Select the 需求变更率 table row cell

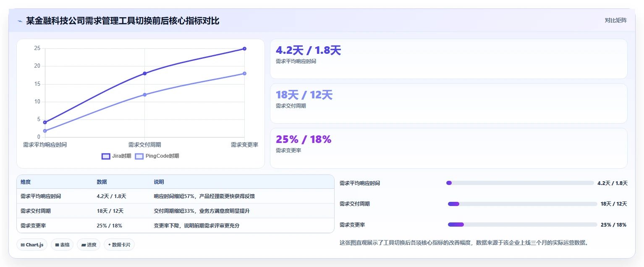pos(33,226)
